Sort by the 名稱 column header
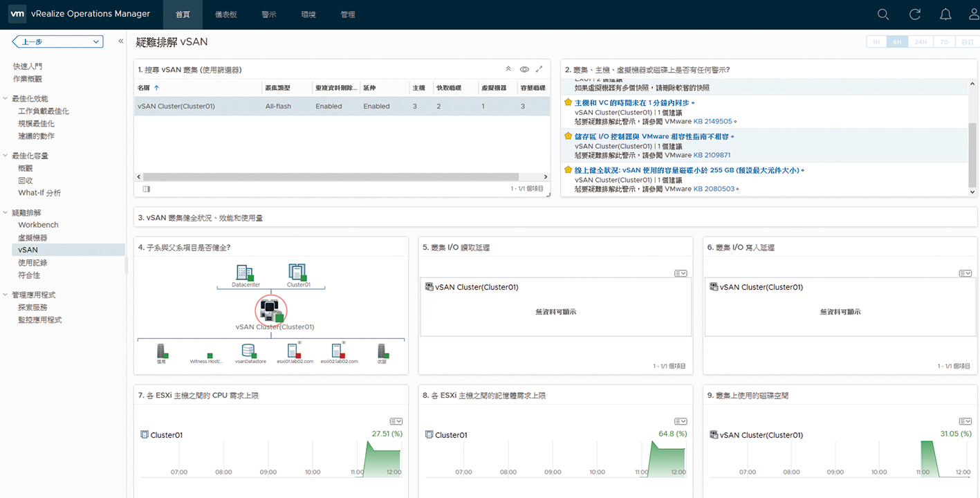980x498 pixels. (148, 88)
